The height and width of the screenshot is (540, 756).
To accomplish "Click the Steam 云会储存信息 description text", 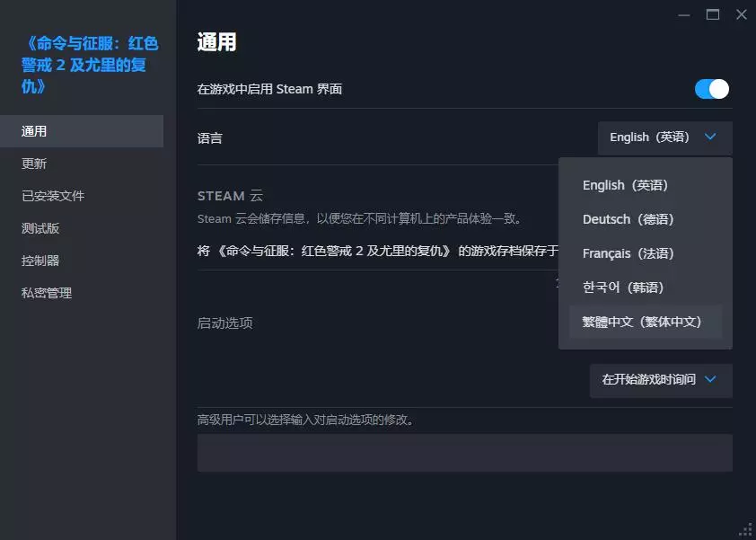I will (360, 219).
